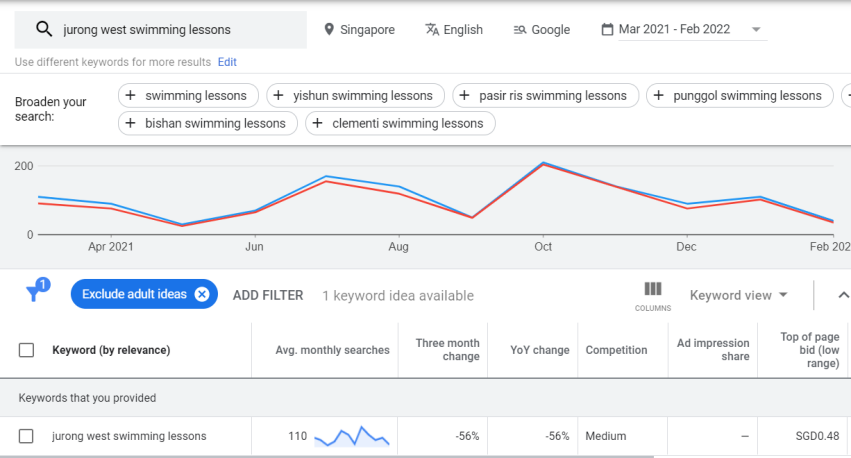Add the bishan swimming lessons suggestion
The width and height of the screenshot is (851, 458).
pos(208,123)
